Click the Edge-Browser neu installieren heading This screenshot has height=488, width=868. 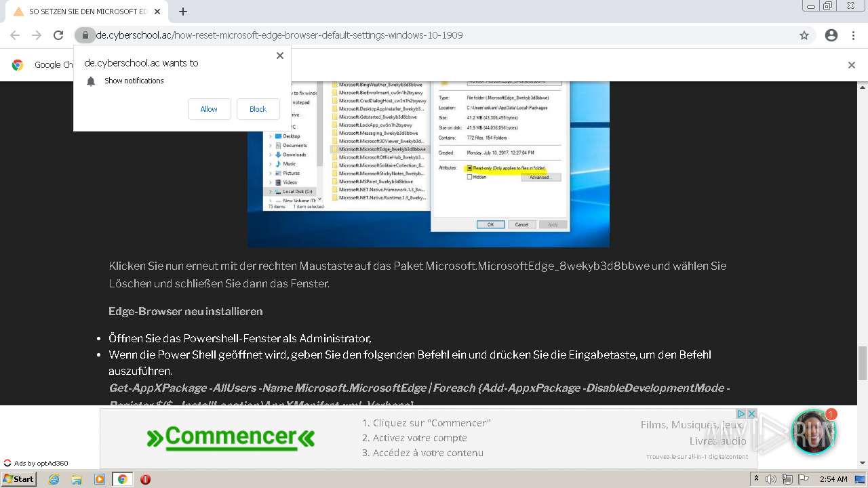pyautogui.click(x=185, y=311)
